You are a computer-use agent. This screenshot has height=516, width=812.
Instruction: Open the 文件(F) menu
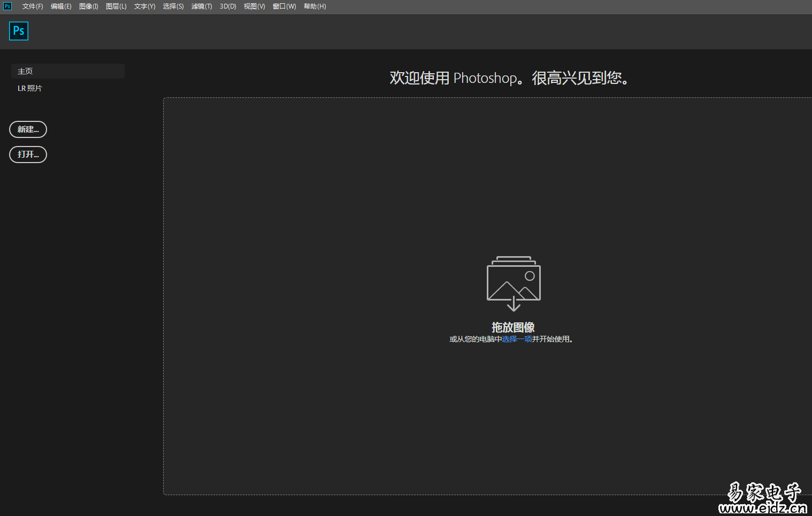tap(33, 6)
